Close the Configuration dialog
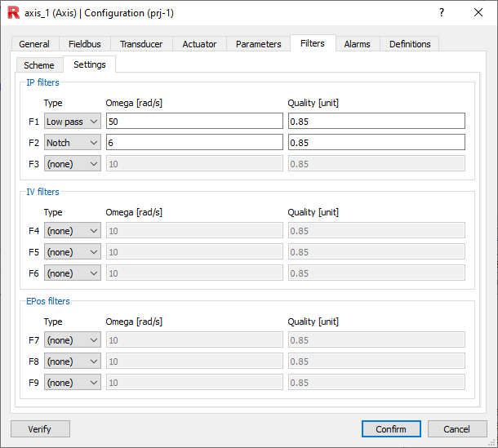 (478, 13)
